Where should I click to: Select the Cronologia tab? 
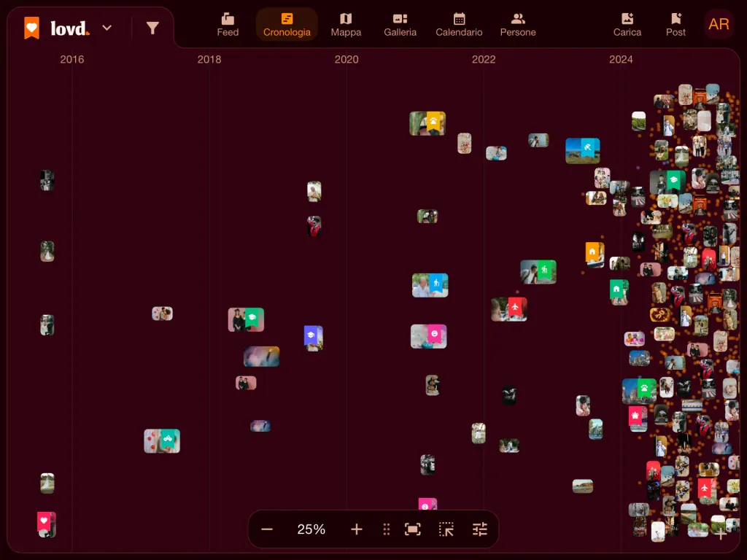287,25
